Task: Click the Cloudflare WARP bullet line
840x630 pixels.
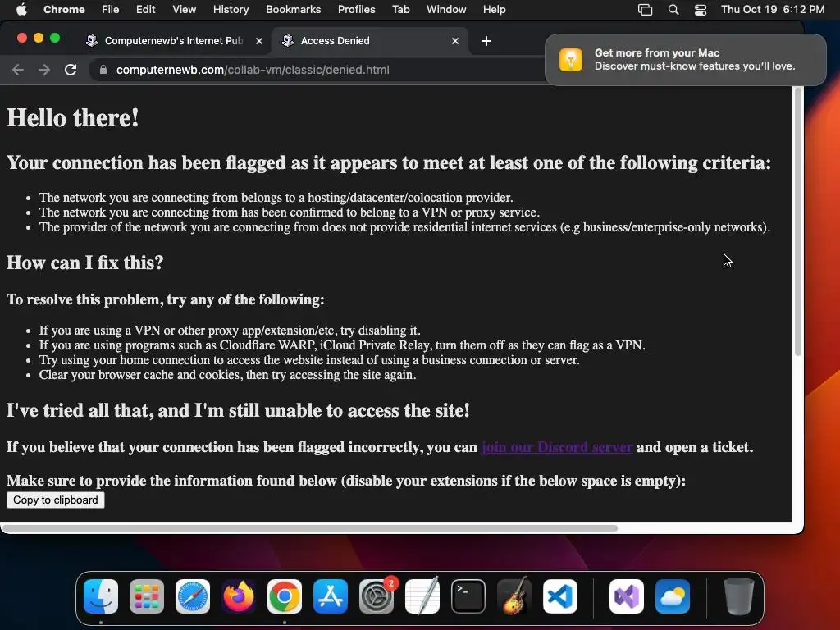Action: point(342,345)
